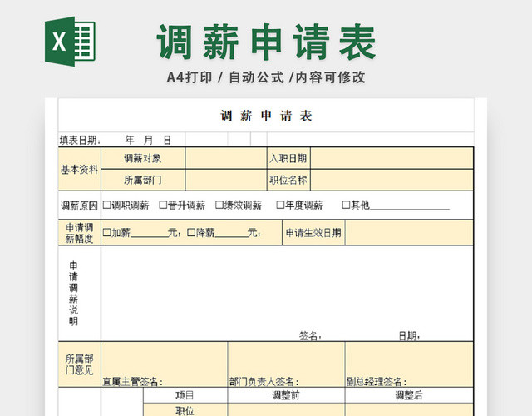Click the 所属部门 label cell
This screenshot has width=532, height=416.
coord(143,180)
